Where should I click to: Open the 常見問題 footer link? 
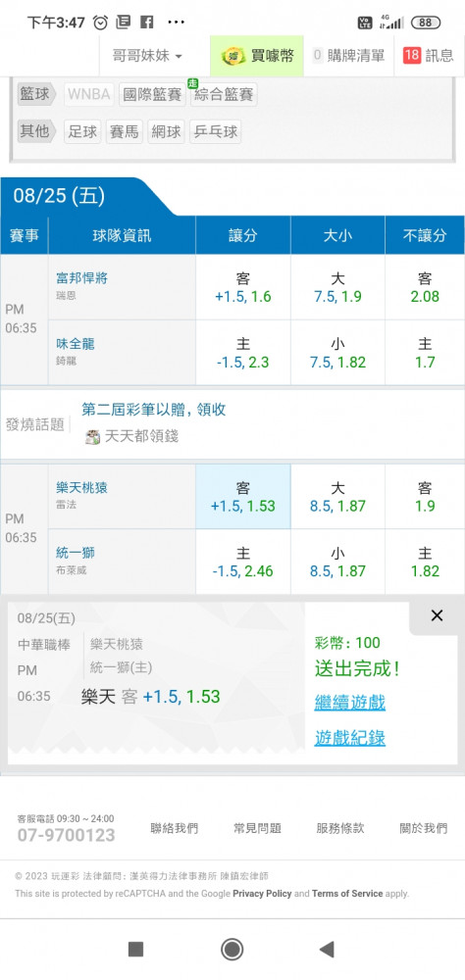pyautogui.click(x=257, y=828)
